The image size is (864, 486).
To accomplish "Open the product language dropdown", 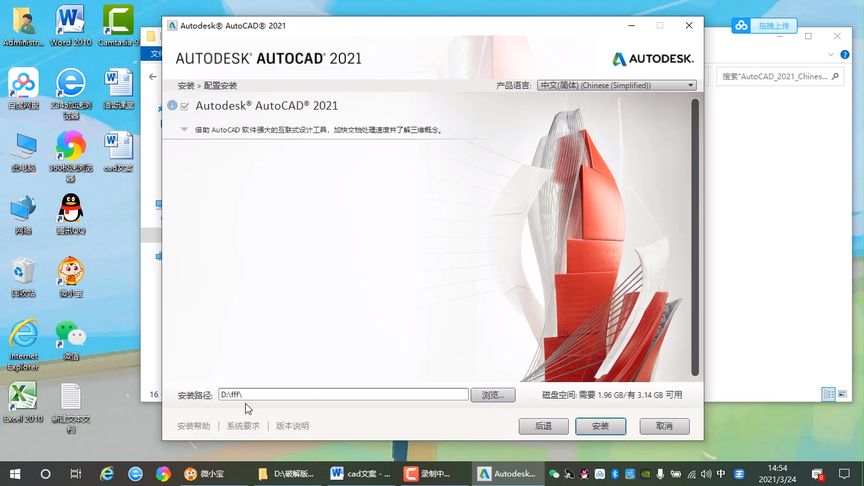I will (x=617, y=85).
